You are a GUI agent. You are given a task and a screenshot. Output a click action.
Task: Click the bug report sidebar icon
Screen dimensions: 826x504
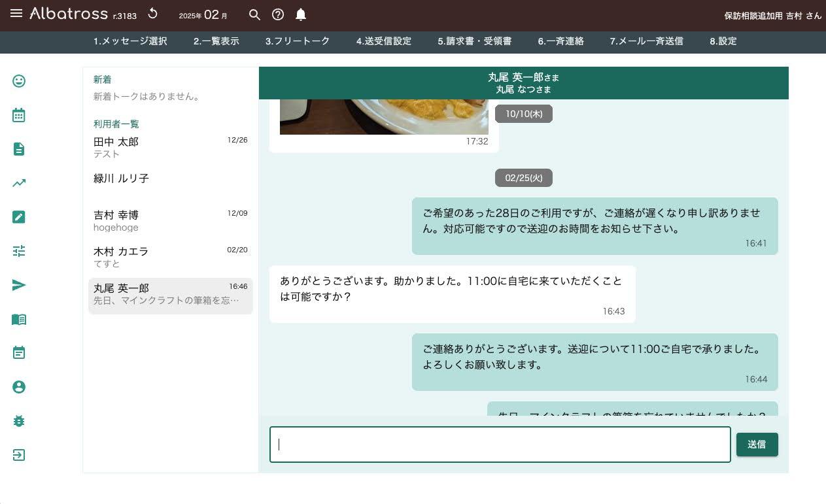point(19,421)
